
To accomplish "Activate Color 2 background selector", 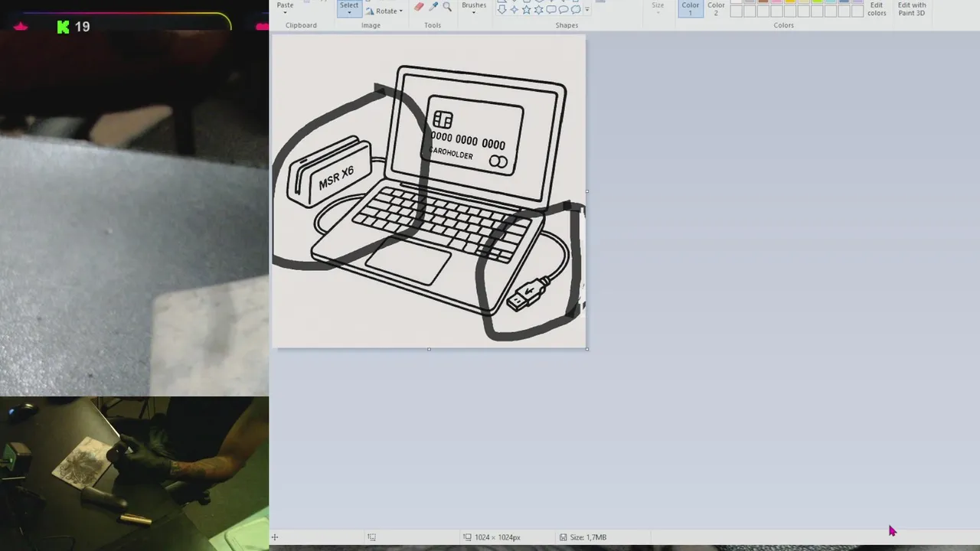I will pos(716,8).
